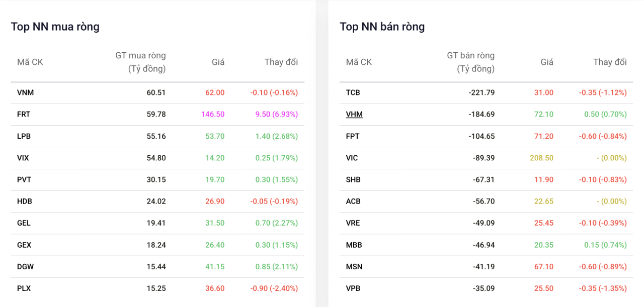
Task: Select PLX price 36.60
Action: [x=215, y=288]
